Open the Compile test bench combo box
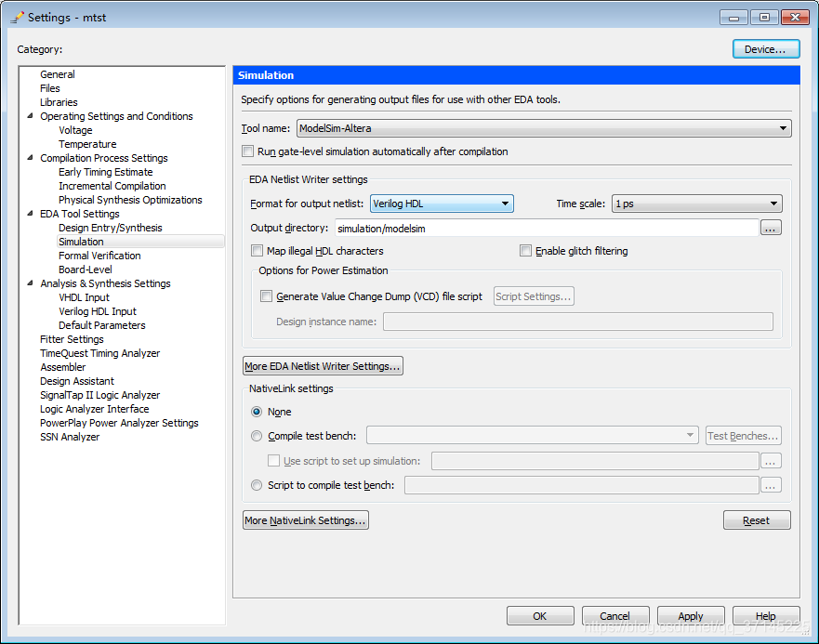Image resolution: width=819 pixels, height=644 pixels. coord(533,435)
